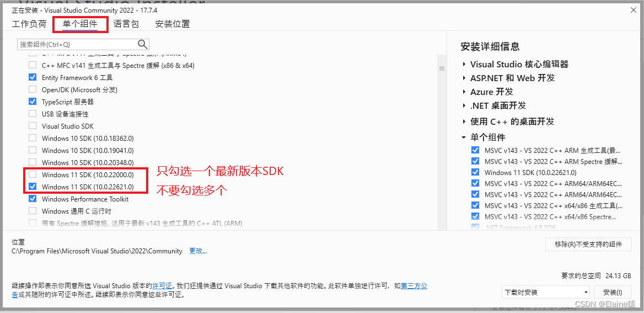Viewport: 644px width, 313px height.
Task: Go to the 安装位置 tab
Action: click(x=173, y=24)
